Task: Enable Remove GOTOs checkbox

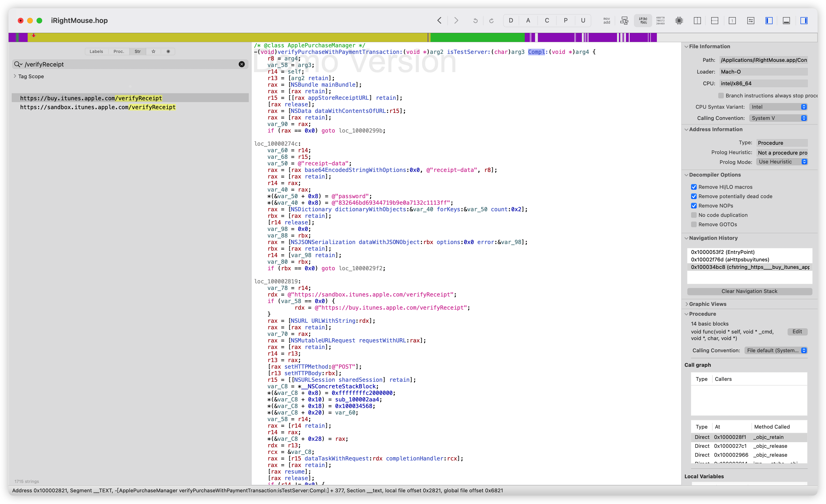Action: (694, 225)
